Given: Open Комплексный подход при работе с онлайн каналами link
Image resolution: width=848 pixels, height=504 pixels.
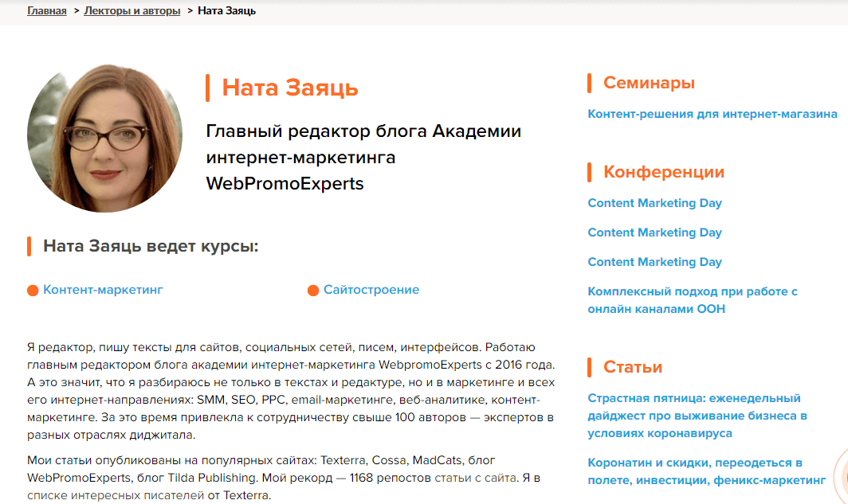Looking at the screenshot, I should pos(693,300).
